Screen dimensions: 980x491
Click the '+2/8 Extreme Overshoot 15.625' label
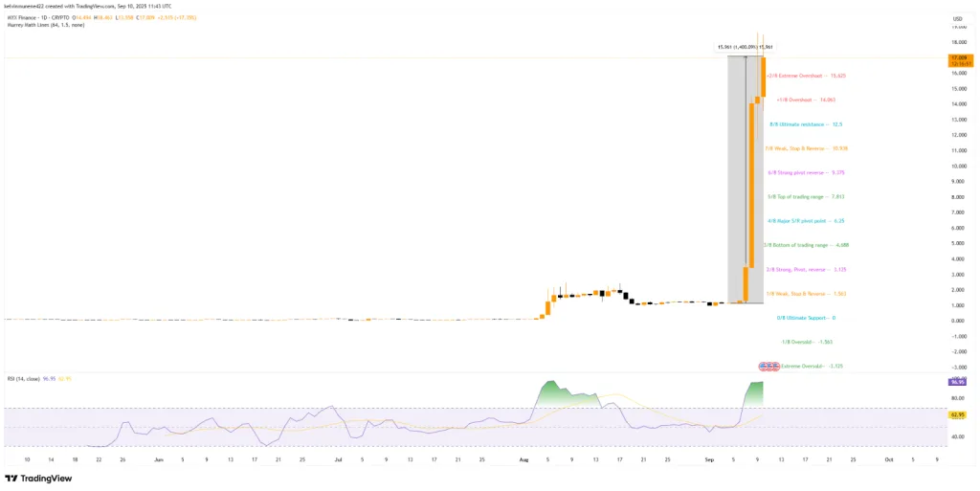806,76
